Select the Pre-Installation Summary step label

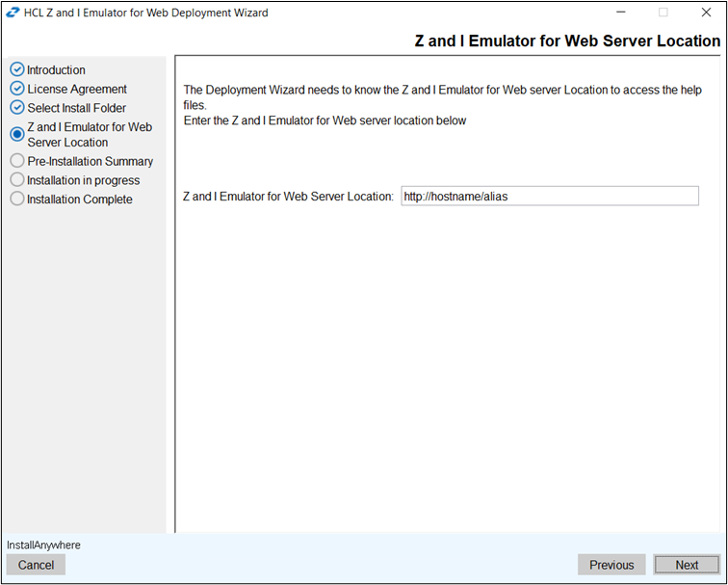pyautogui.click(x=91, y=161)
